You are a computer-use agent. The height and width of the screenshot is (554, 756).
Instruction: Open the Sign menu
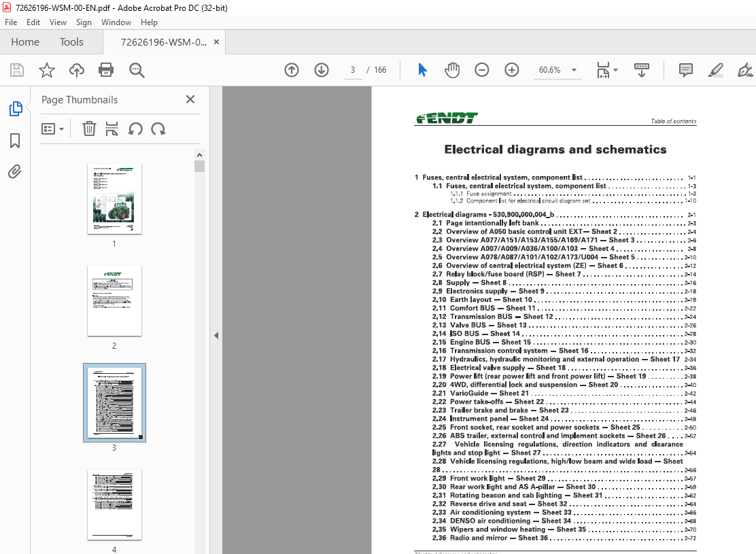click(x=84, y=22)
